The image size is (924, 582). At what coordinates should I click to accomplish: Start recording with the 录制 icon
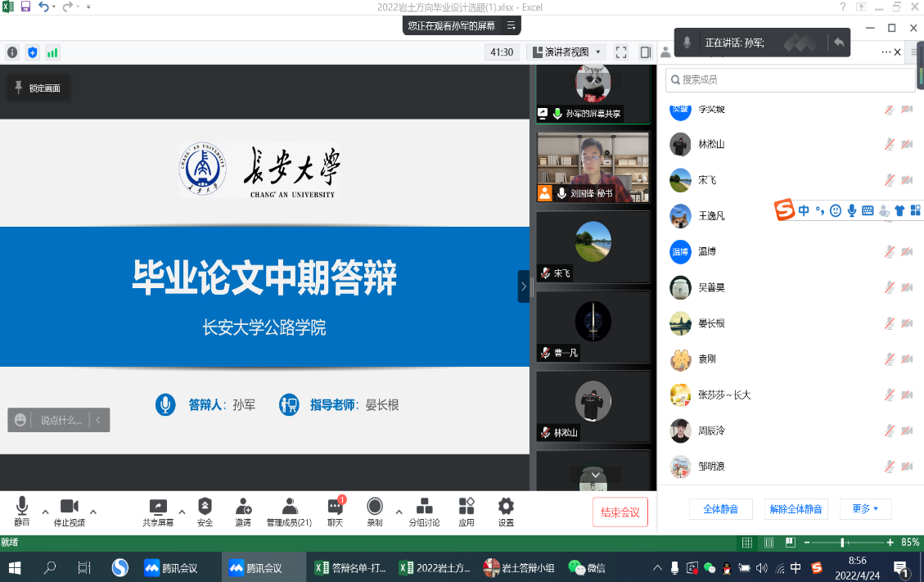coord(375,507)
